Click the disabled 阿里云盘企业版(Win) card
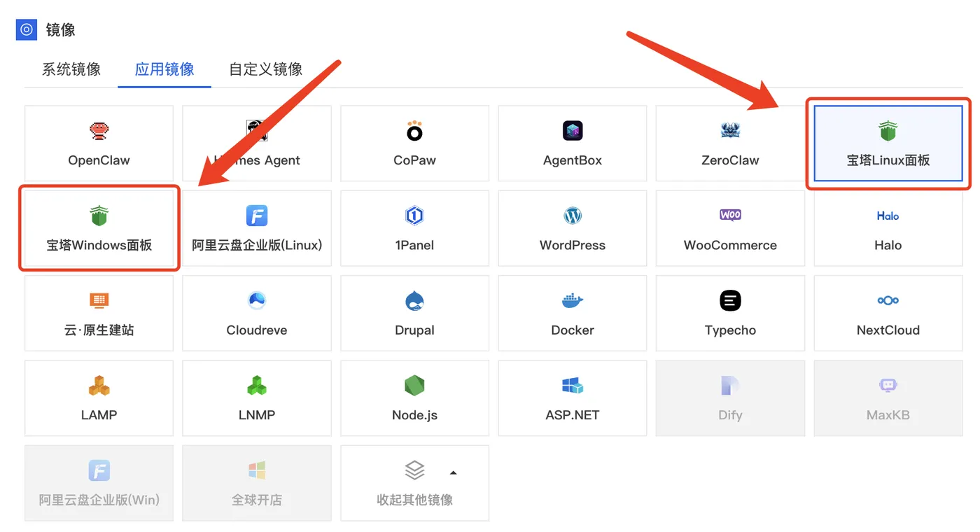This screenshot has height=532, width=980. (x=99, y=483)
